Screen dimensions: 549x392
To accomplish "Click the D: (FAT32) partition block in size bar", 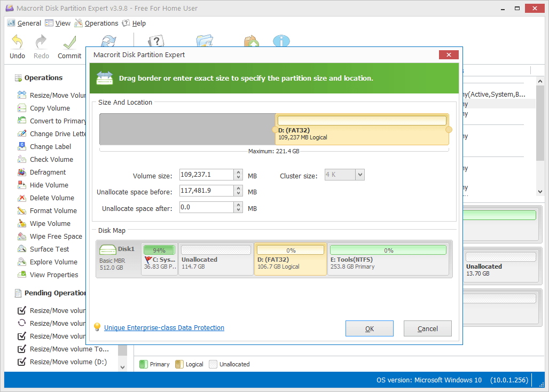I will (x=362, y=129).
